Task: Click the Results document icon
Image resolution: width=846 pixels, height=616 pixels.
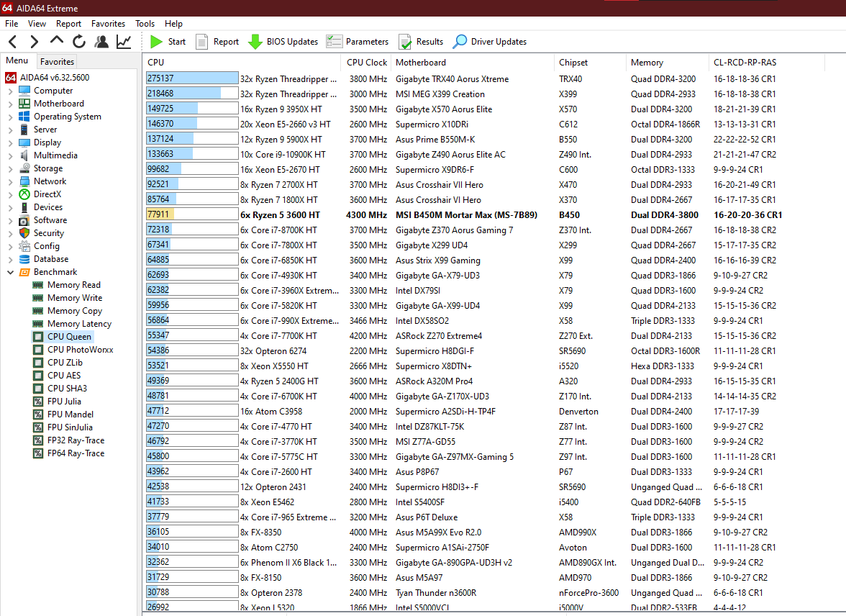Action: tap(405, 42)
